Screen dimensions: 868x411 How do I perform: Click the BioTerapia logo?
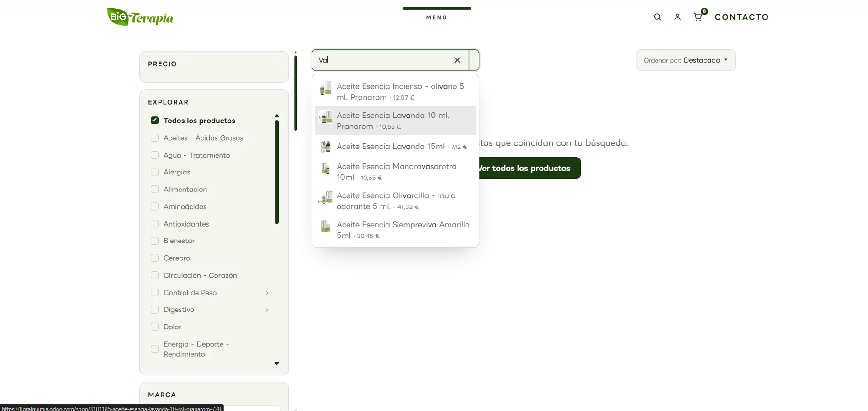point(140,17)
